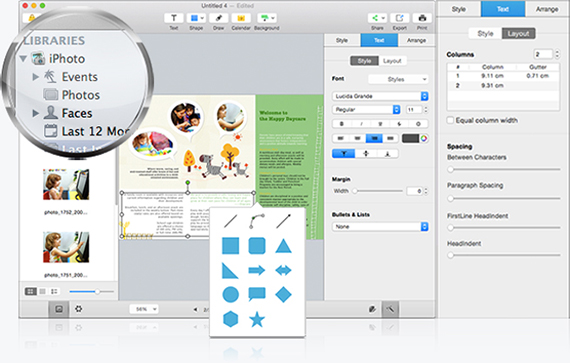Open the Share button menu

coord(377,18)
